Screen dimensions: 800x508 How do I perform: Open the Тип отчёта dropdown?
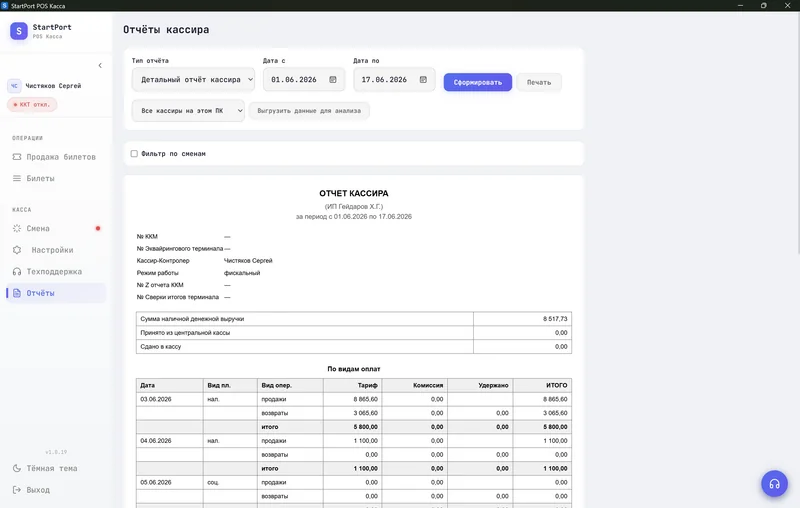coord(193,80)
